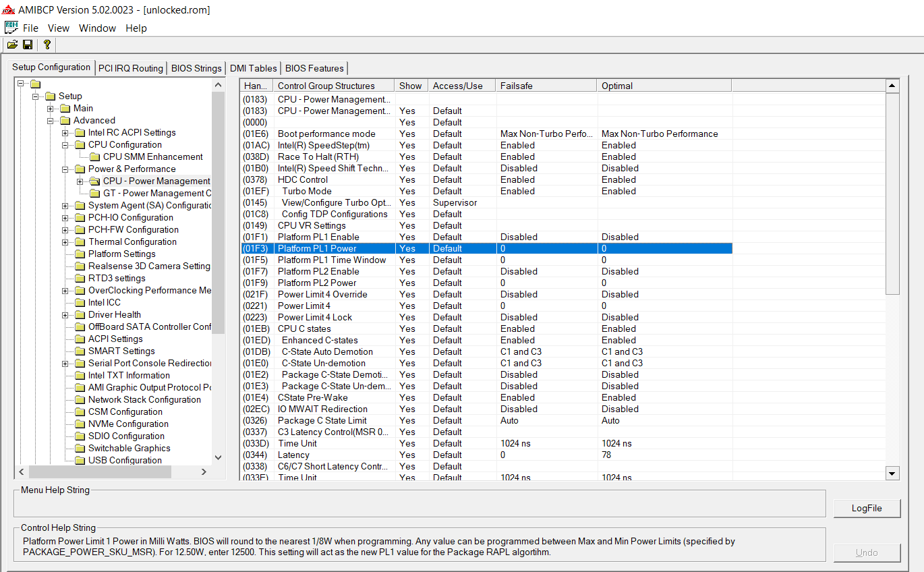Click the tree's horizontal scroll left arrow
Image resolution: width=924 pixels, height=572 pixels.
[x=21, y=472]
